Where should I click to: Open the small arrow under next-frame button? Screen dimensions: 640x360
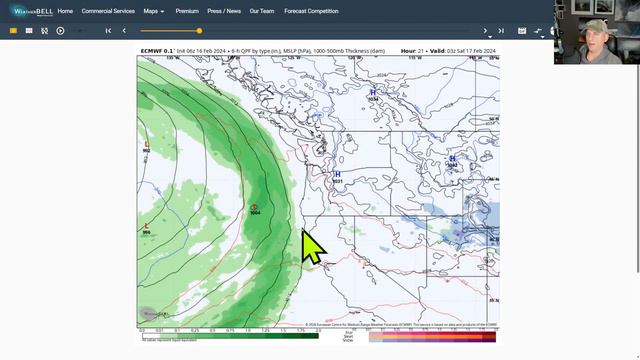[x=490, y=37]
